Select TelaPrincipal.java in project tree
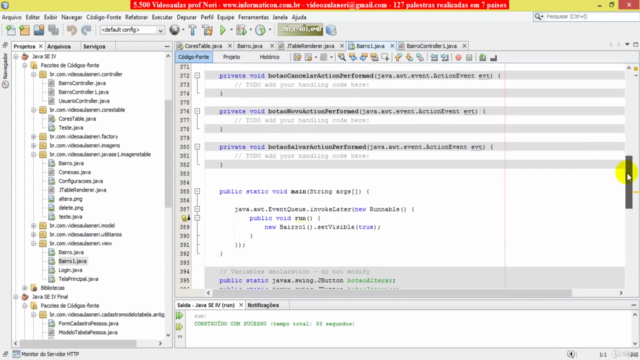This screenshot has width=640, height=360. (x=78, y=279)
